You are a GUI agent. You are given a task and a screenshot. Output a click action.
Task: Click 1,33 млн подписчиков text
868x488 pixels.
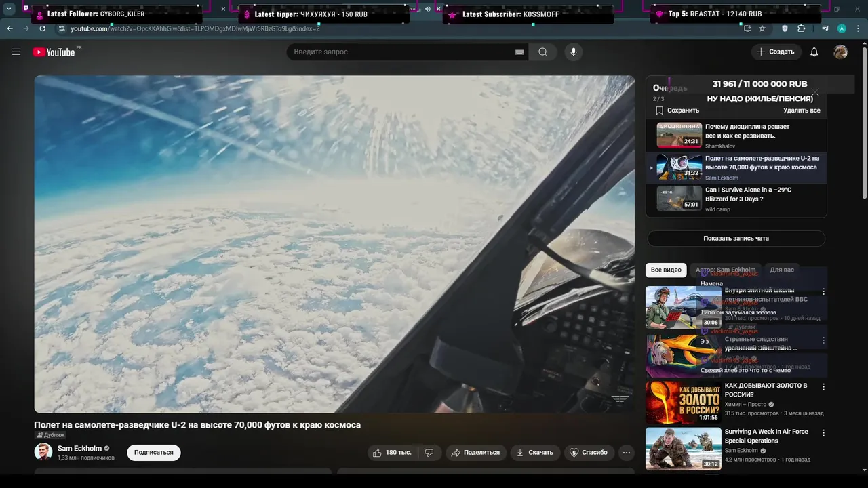pos(86,457)
